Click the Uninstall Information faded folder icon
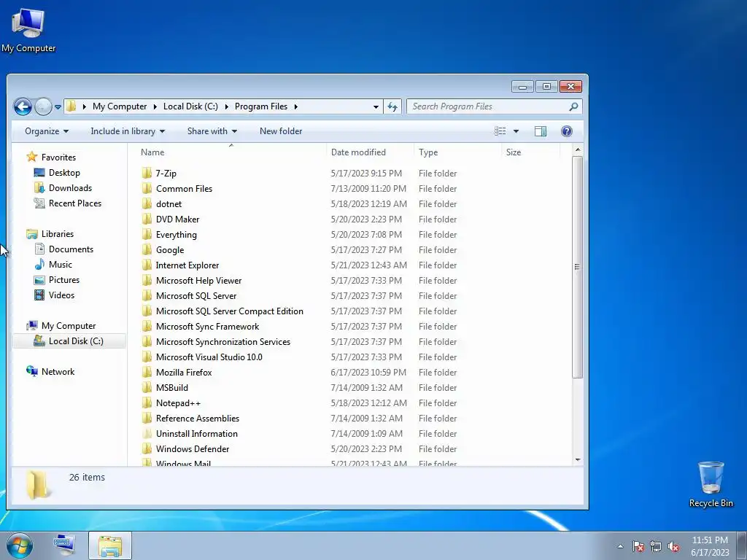The height and width of the screenshot is (560, 747). 147,434
